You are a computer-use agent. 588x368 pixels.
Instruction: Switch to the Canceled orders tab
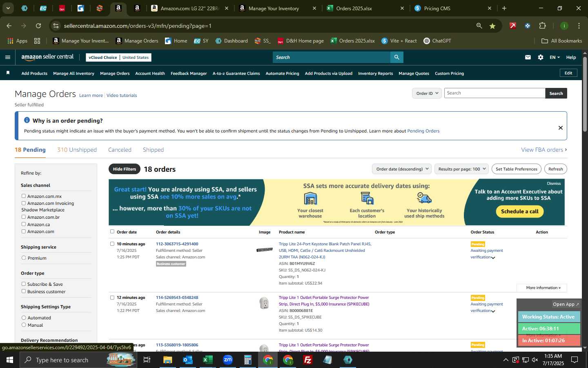tap(120, 150)
